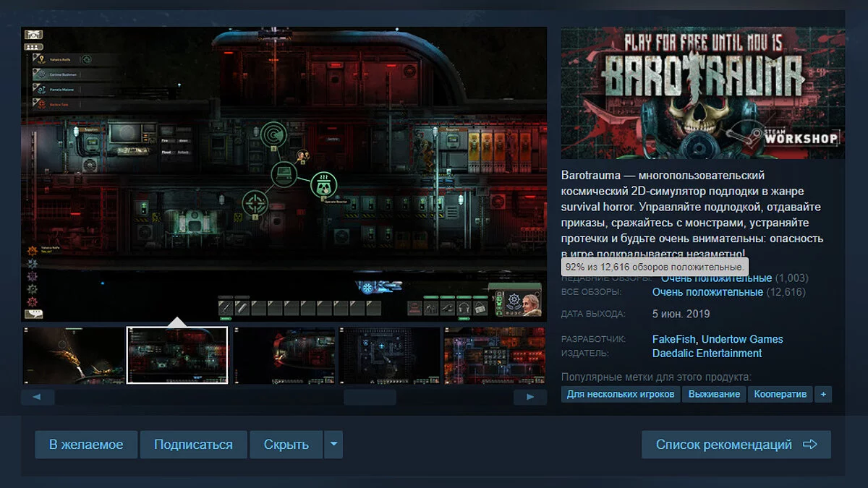Image resolution: width=868 pixels, height=488 pixels.
Task: Click release date 5 июн. 2019
Action: pyautogui.click(x=681, y=314)
